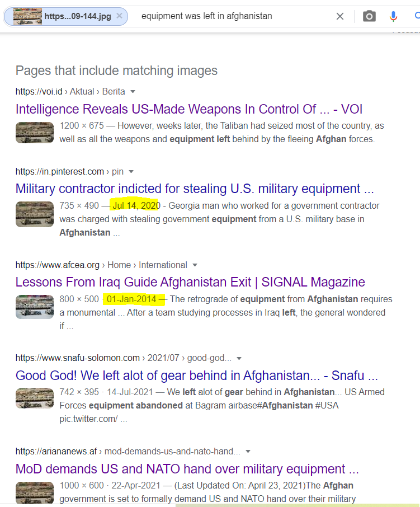Open Intelligence Reveals US-Made Weapons VOI link
The image size is (420, 507).
(189, 109)
